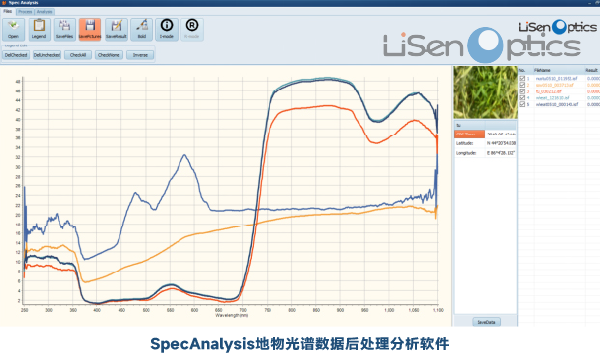600x363 pixels.
Task: Uncheck the checkbox for the wheat_ file in row 4
Action: pos(522,98)
